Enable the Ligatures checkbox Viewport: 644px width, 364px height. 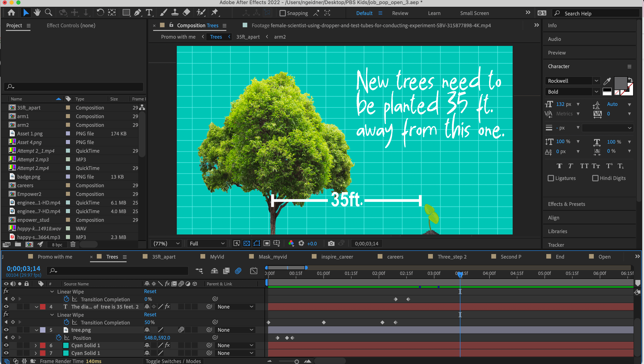click(x=551, y=178)
